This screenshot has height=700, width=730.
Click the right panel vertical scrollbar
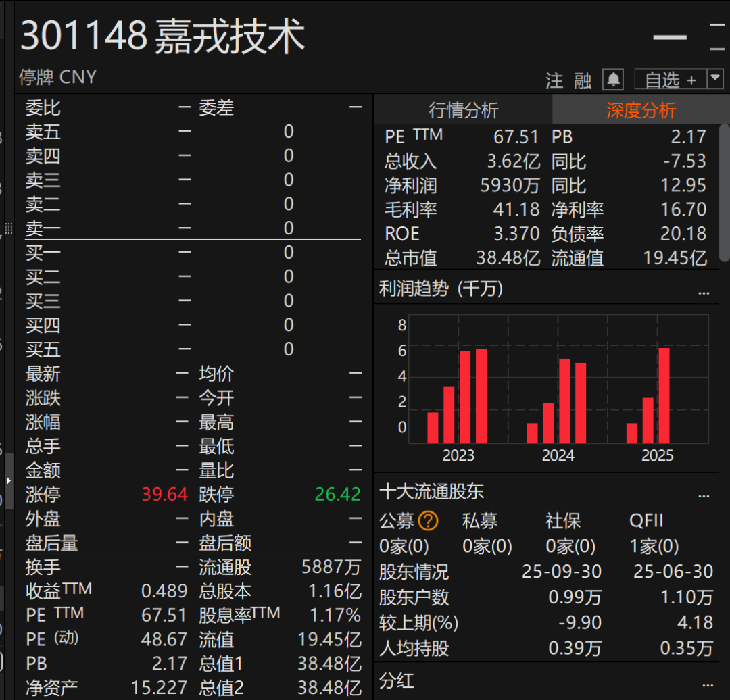[x=725, y=193]
